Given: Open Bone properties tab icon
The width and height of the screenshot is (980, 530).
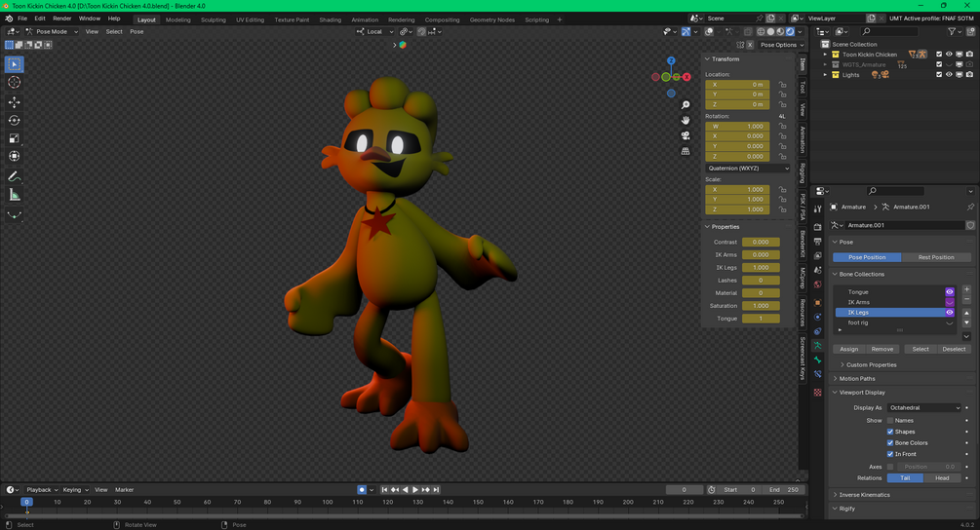Looking at the screenshot, I should (x=817, y=360).
